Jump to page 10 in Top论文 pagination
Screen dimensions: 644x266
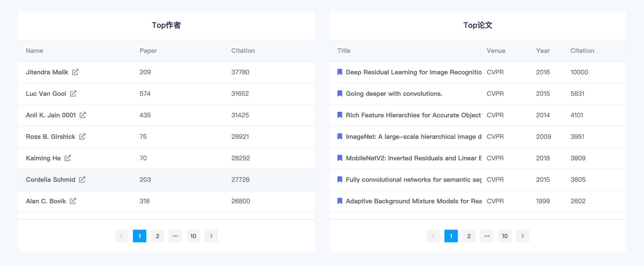pyautogui.click(x=505, y=236)
